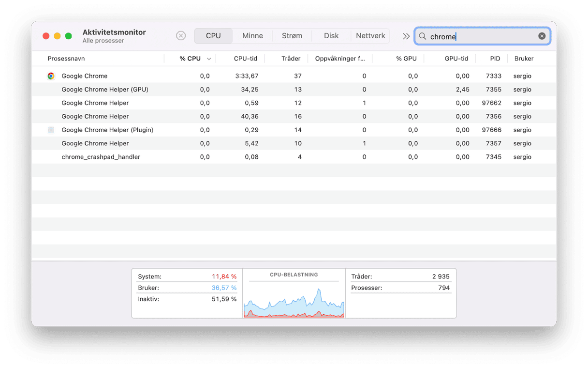This screenshot has width=588, height=368.
Task: Toggle sort arrow beside % CPU
Action: tap(209, 59)
